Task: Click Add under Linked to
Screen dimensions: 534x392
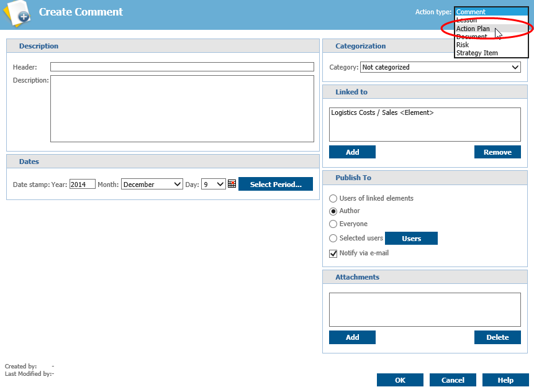Action: (x=352, y=152)
